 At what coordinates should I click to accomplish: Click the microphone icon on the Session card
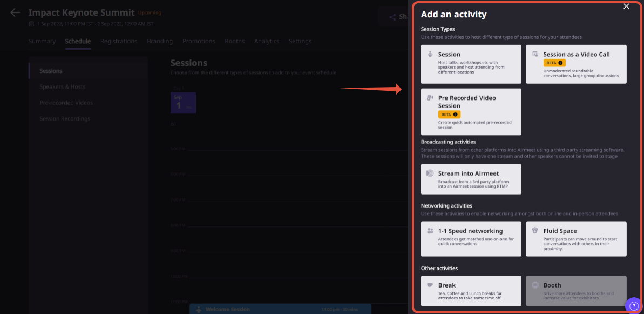pyautogui.click(x=430, y=54)
